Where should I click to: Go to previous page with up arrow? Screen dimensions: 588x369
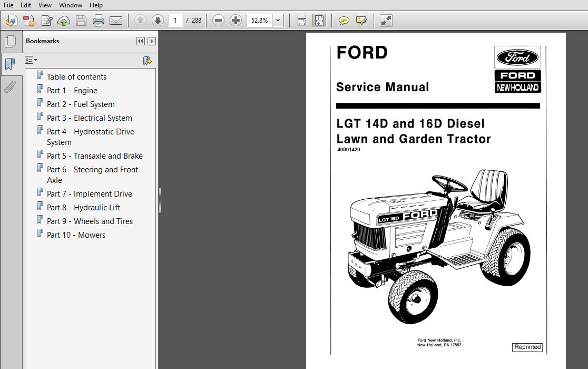[x=140, y=20]
